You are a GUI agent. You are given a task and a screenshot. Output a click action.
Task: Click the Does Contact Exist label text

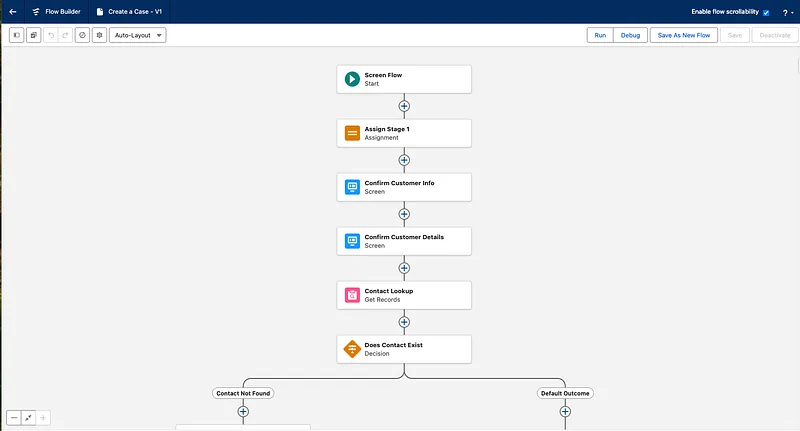click(393, 345)
